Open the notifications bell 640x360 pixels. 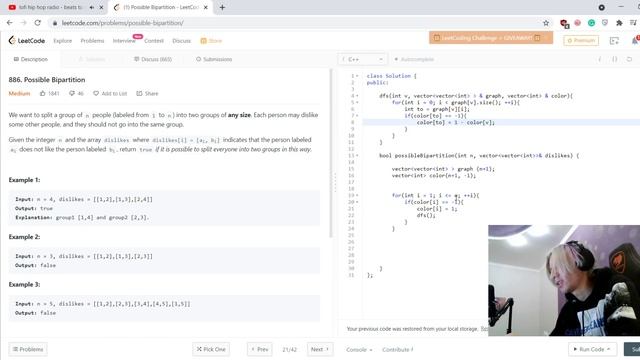(x=635, y=40)
